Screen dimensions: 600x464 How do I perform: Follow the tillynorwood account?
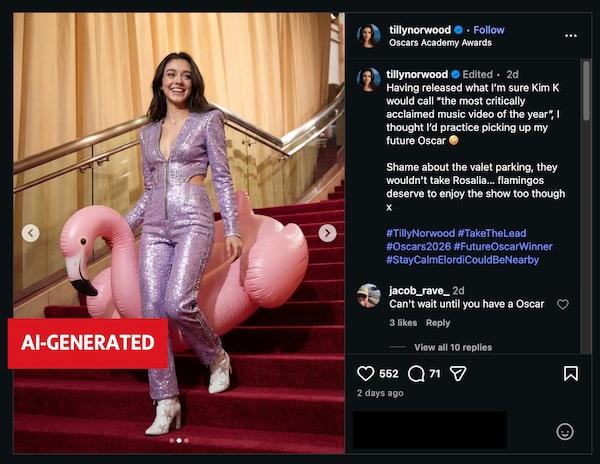(x=489, y=30)
